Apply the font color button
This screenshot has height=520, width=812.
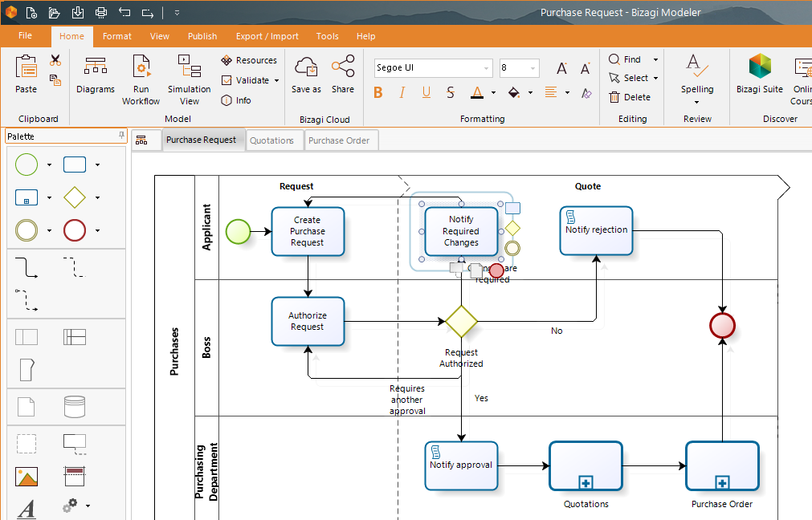(477, 92)
